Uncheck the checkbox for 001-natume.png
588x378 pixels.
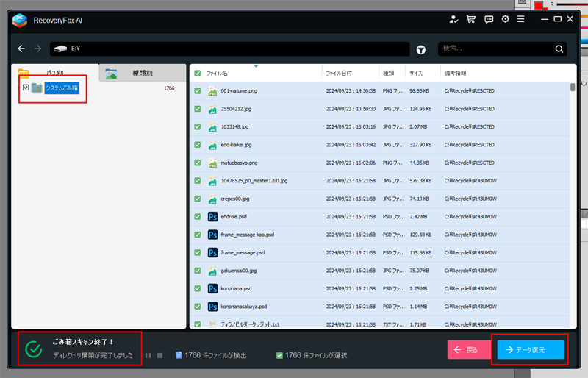[x=197, y=91]
